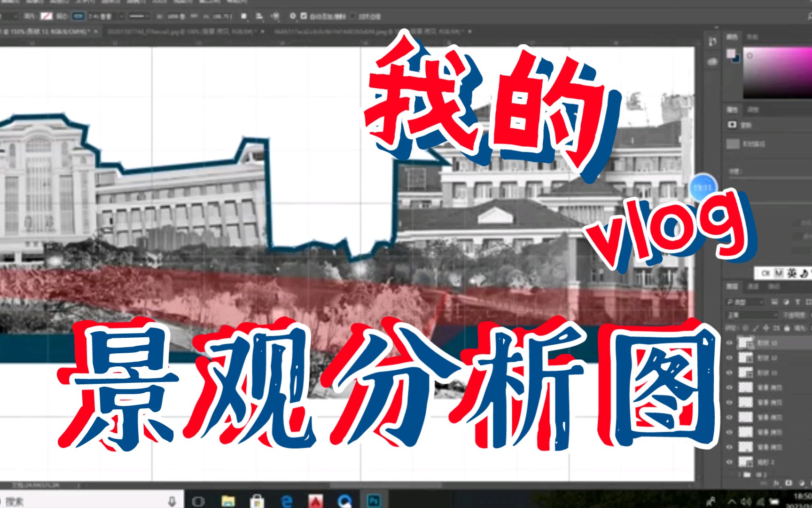The height and width of the screenshot is (508, 812).
Task: Hide the 矩形 2 layer
Action: pos(729,462)
